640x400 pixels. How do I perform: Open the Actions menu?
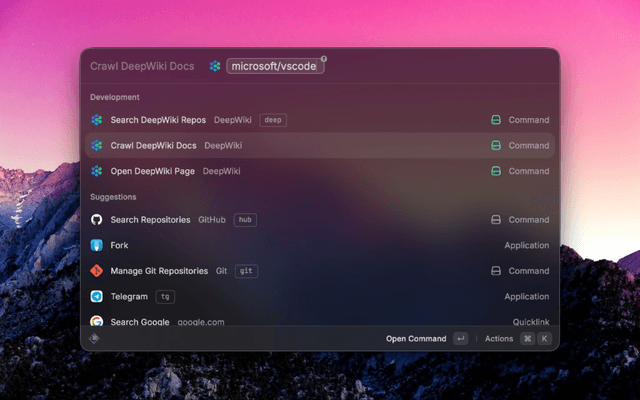coord(499,339)
